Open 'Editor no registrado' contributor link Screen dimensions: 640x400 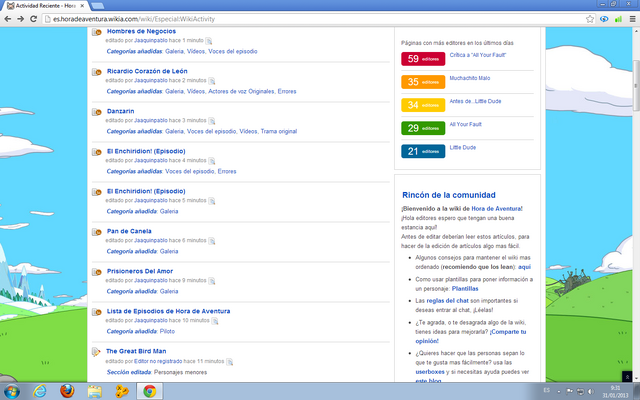click(x=158, y=361)
